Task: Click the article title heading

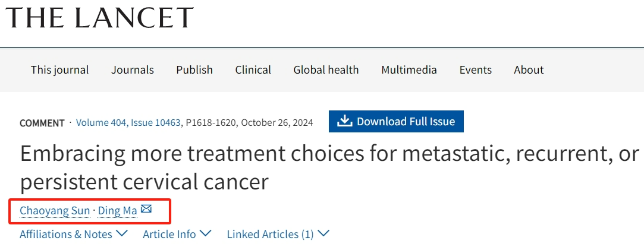Action: 321,167
